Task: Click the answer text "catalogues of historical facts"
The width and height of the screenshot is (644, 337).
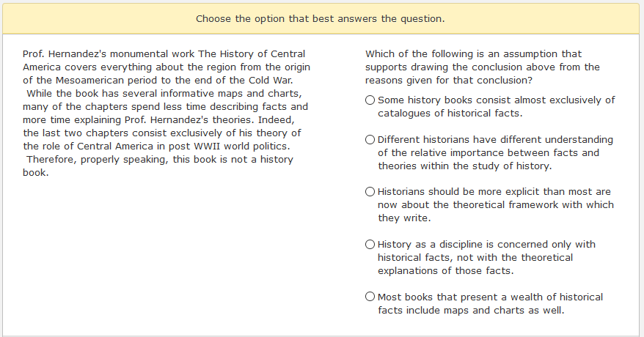Action: 450,113
